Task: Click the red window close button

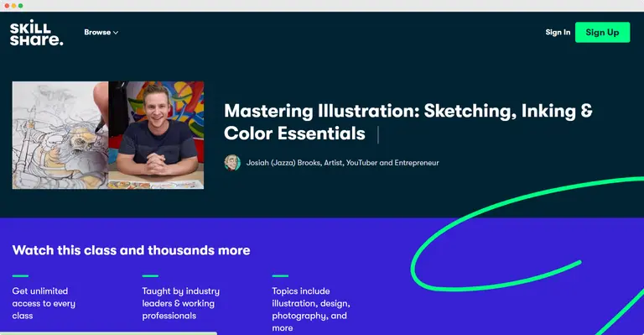Action: pos(7,6)
